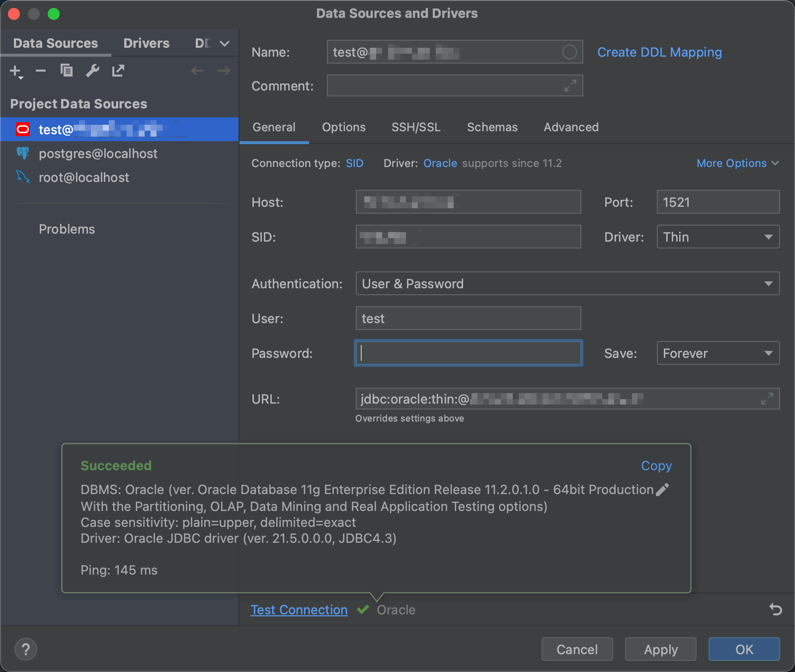Click the Project Data Sources heading
The height and width of the screenshot is (672, 795).
pyautogui.click(x=79, y=104)
